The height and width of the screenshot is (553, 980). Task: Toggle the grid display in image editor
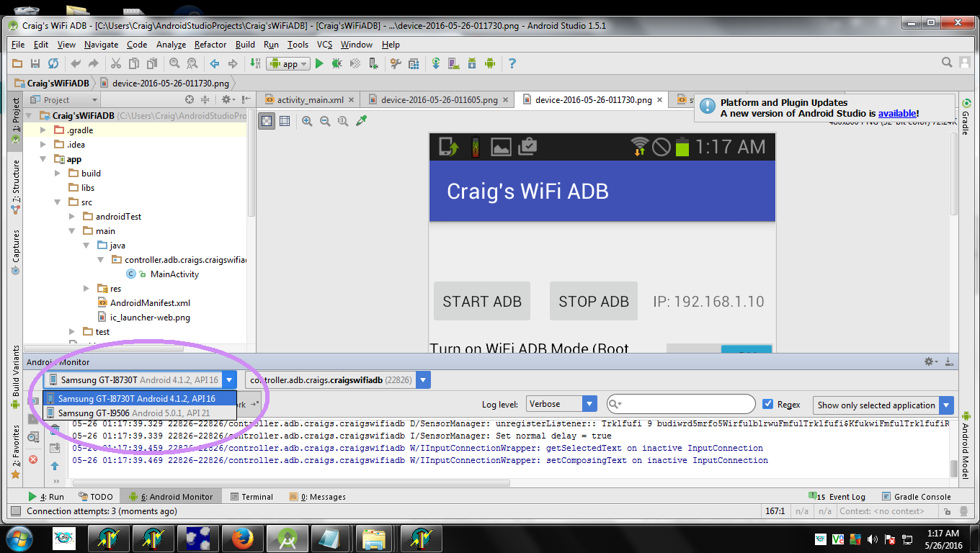coord(285,121)
